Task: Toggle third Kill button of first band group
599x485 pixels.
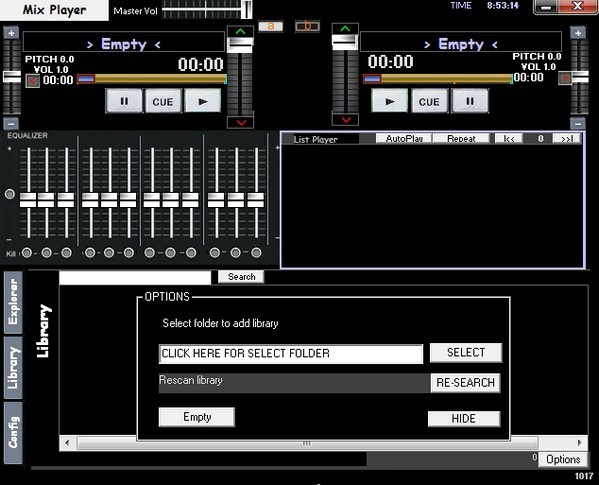Action: click(66, 252)
